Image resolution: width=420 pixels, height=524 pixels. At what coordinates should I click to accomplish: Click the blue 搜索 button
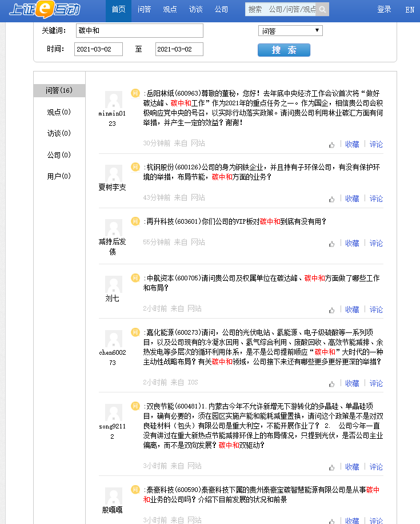pyautogui.click(x=284, y=50)
